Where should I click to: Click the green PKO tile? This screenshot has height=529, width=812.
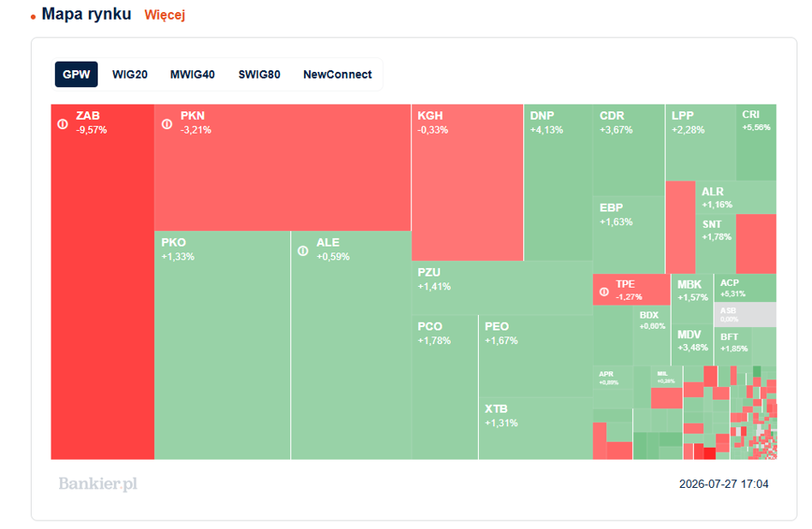[x=222, y=345]
